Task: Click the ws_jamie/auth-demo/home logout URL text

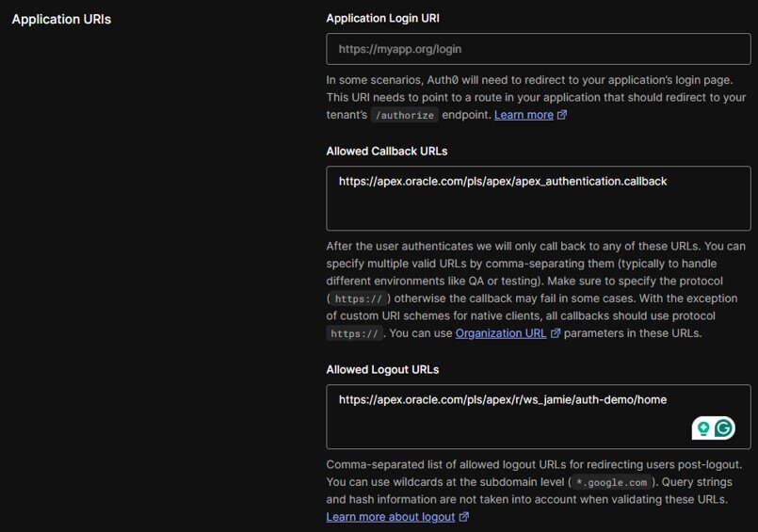Action: tap(503, 399)
